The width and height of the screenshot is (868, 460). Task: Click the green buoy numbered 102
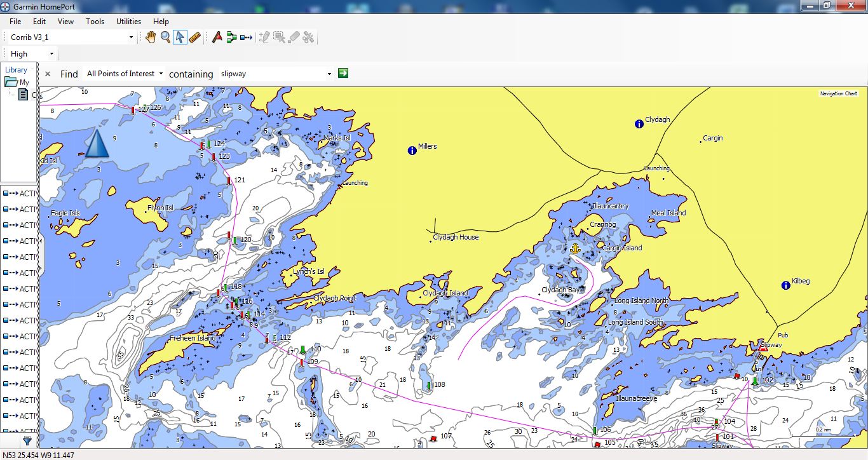pos(755,381)
